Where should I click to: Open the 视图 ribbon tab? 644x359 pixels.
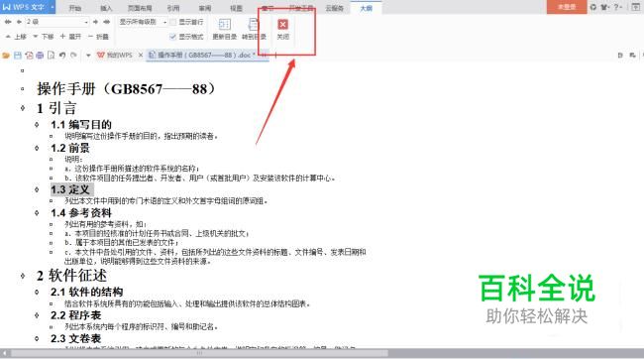pyautogui.click(x=236, y=8)
